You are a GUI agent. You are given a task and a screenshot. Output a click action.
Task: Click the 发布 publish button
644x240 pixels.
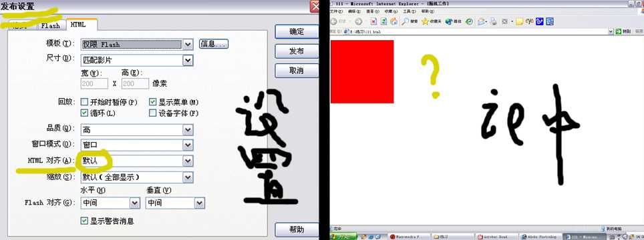[x=296, y=51]
